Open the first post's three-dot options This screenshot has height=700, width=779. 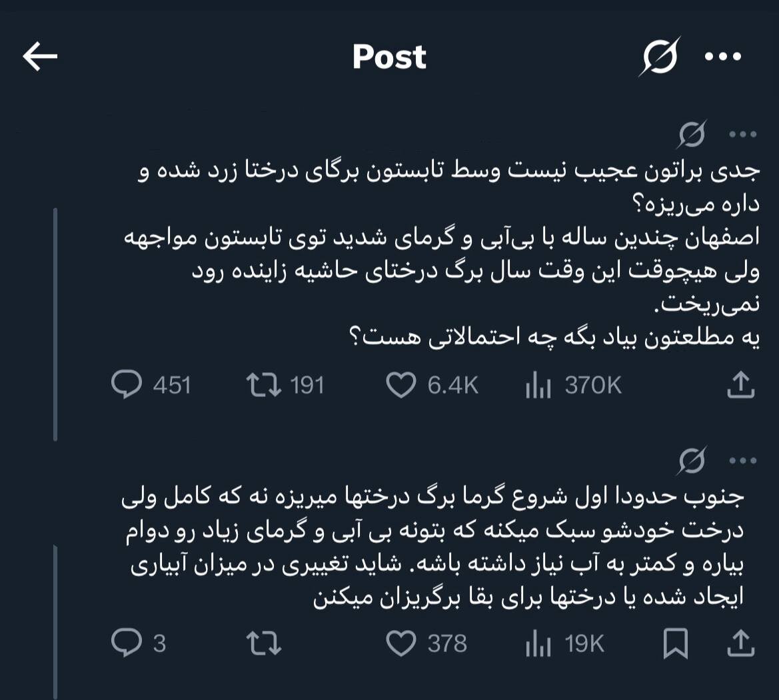(743, 135)
